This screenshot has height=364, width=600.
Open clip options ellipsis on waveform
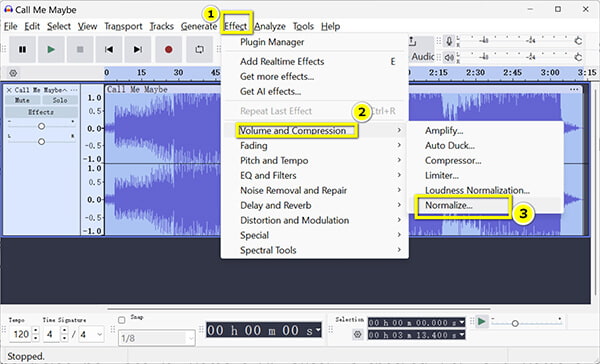[x=574, y=90]
